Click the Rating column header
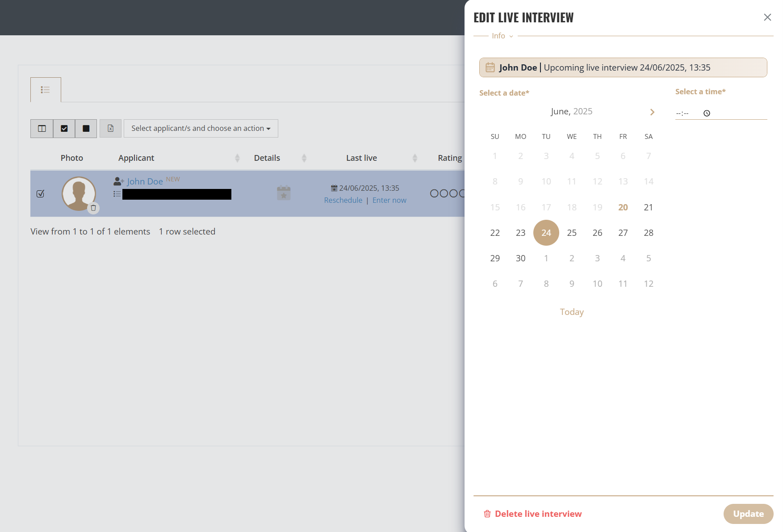Screen dimensions: 783x532 450,158
